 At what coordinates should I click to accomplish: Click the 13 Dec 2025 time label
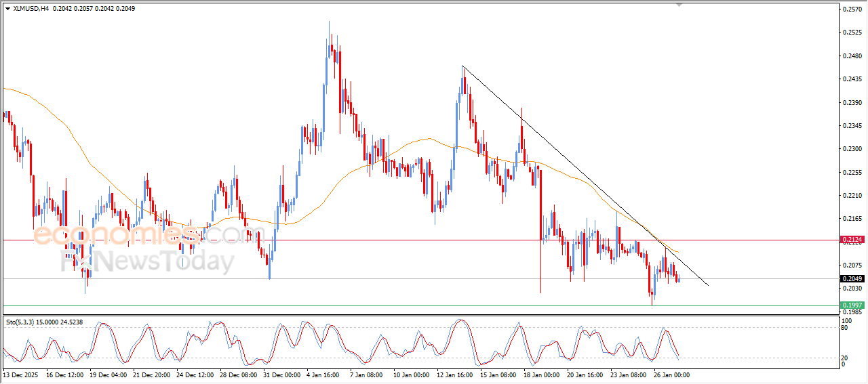click(x=22, y=375)
